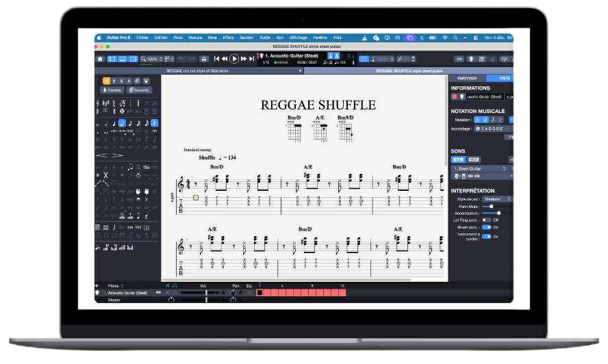Open the Accords chords editor
Screen dimensions: 608x364
pyautogui.click(x=139, y=90)
